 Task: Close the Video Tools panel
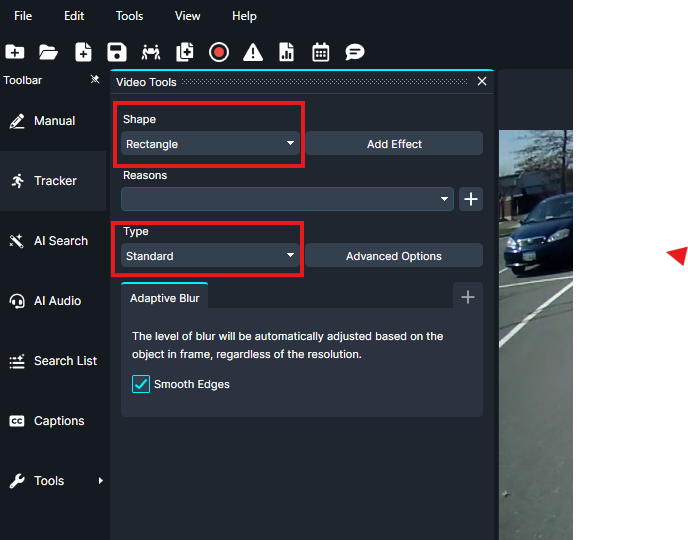[x=482, y=82]
